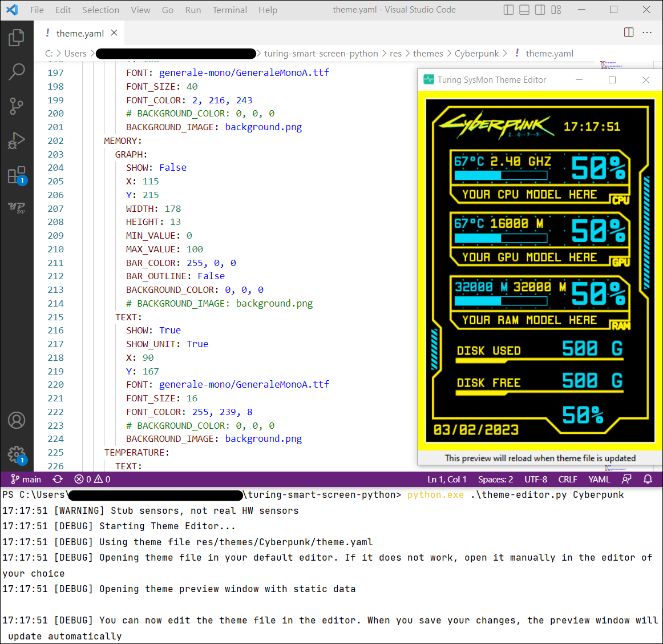Image resolution: width=663 pixels, height=644 pixels.
Task: Open notifications bell in status bar
Action: pos(648,479)
